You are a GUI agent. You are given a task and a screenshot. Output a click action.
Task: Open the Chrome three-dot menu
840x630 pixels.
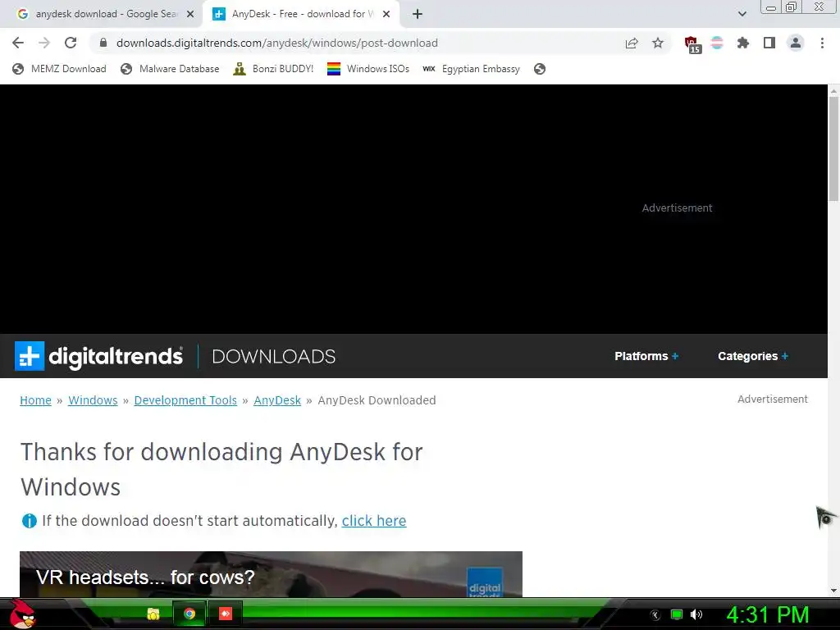(822, 43)
